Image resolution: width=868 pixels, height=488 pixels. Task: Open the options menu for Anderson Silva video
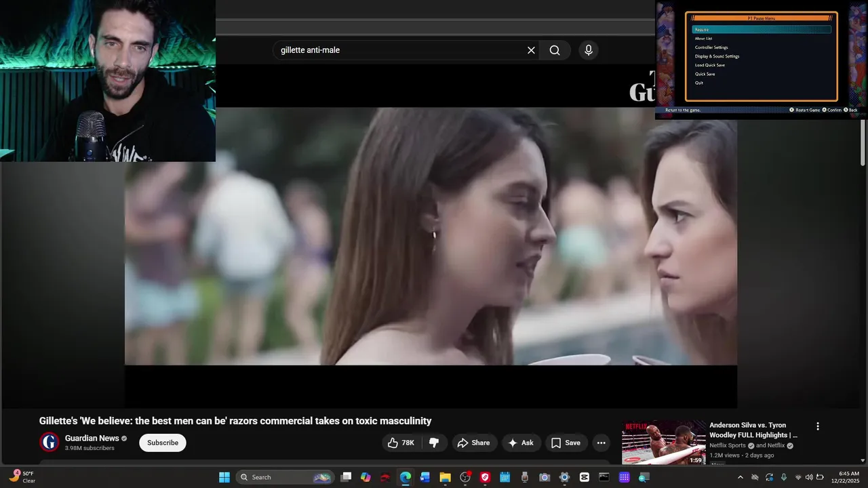817,426
